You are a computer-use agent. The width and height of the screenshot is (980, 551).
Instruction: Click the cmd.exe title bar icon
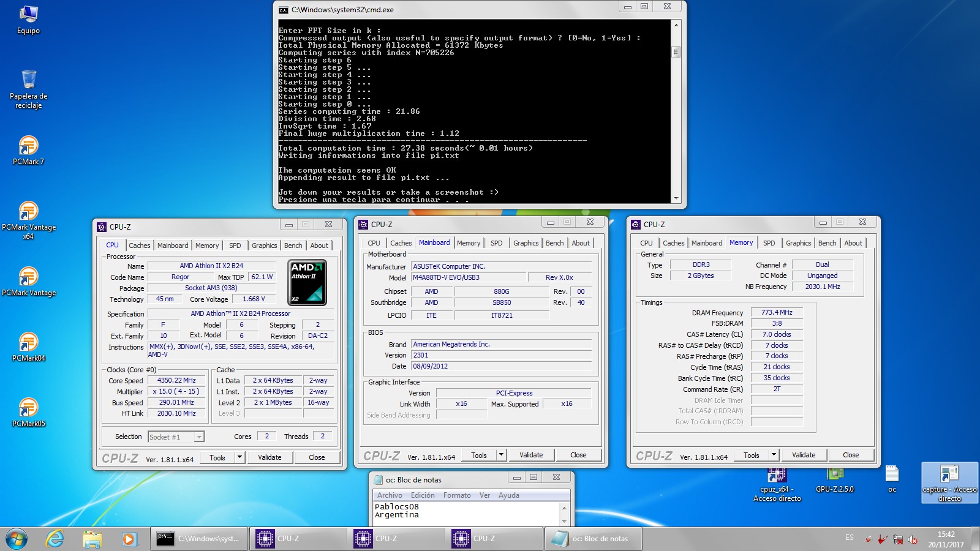(283, 10)
